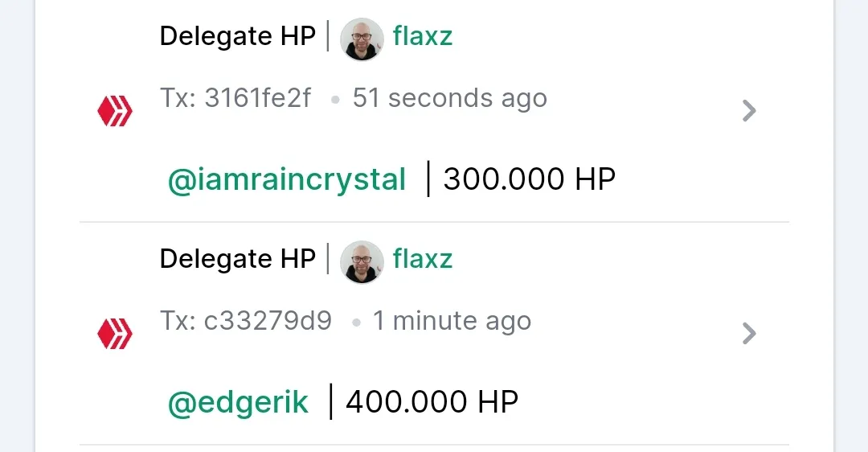
Task: Open flaxz profile link above Tx c33279d9
Action: (x=423, y=259)
